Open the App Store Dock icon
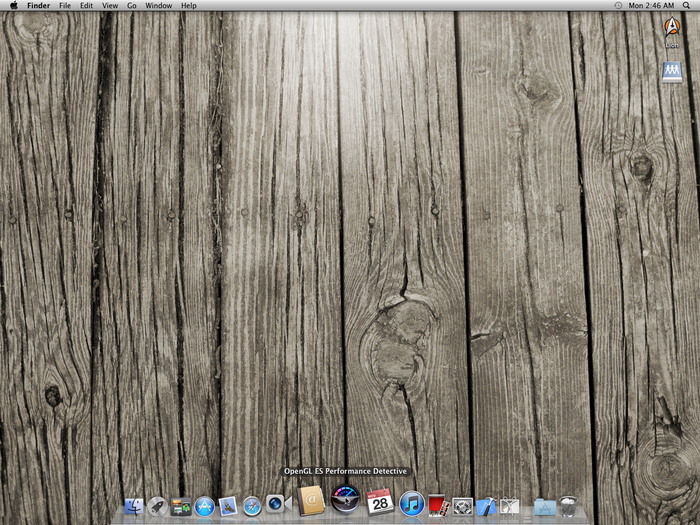This screenshot has width=700, height=525. [x=204, y=507]
